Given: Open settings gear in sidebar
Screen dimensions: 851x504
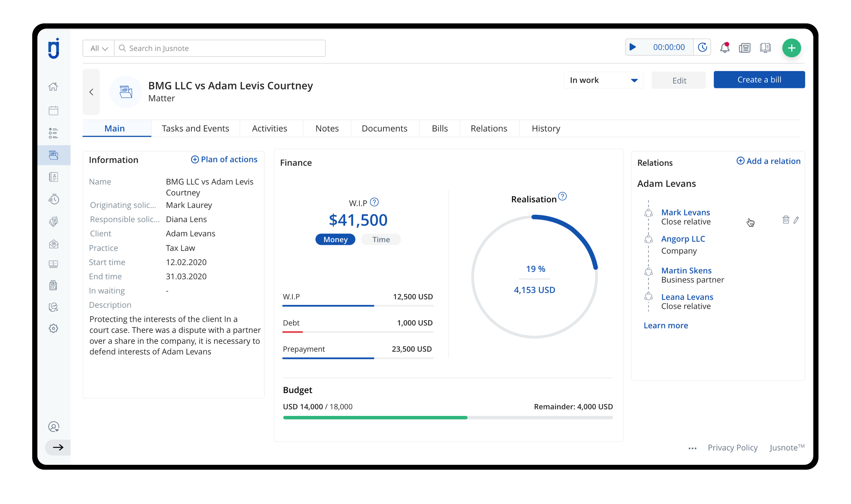Looking at the screenshot, I should point(53,328).
